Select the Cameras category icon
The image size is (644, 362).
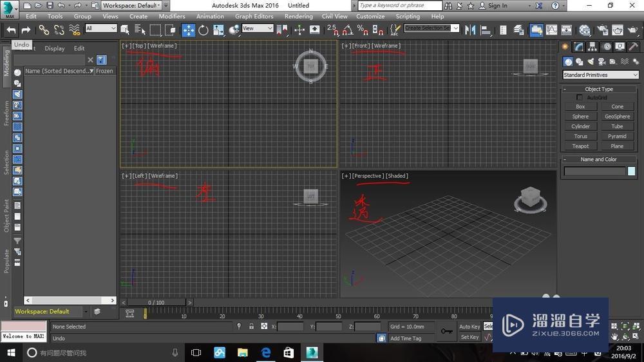[x=602, y=62]
